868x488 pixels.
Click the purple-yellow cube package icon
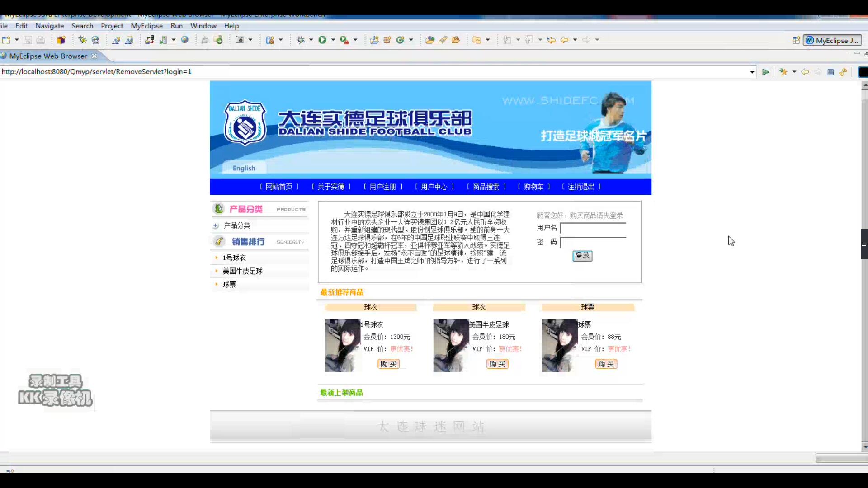(x=61, y=40)
